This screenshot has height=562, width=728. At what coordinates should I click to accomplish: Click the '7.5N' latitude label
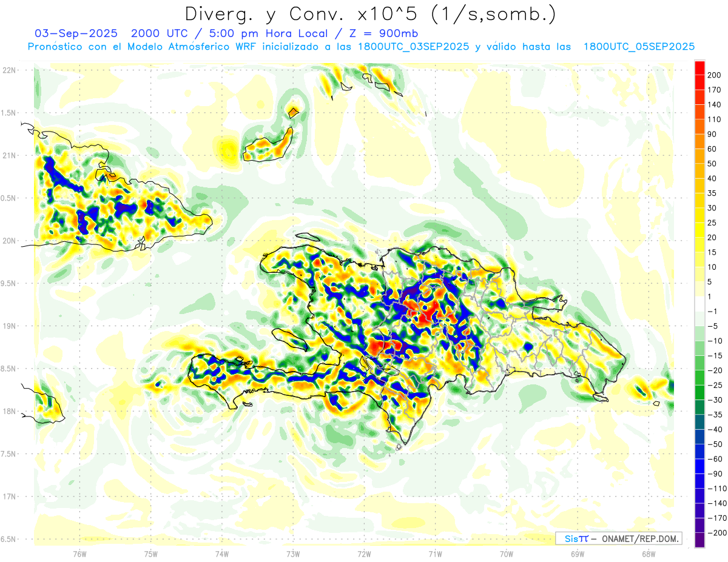8,453
